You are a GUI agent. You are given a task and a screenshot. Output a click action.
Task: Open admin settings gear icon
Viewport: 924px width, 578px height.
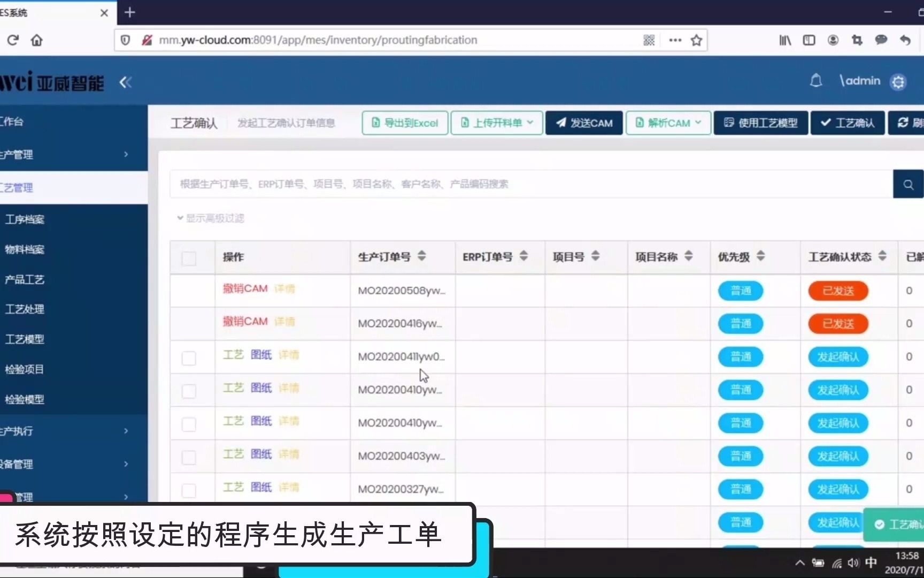[x=898, y=82]
